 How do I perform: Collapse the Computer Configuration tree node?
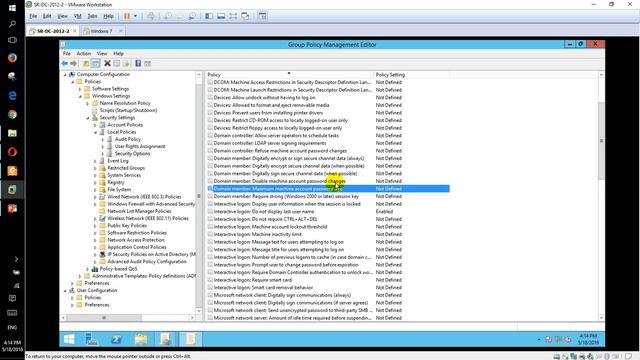click(x=65, y=75)
